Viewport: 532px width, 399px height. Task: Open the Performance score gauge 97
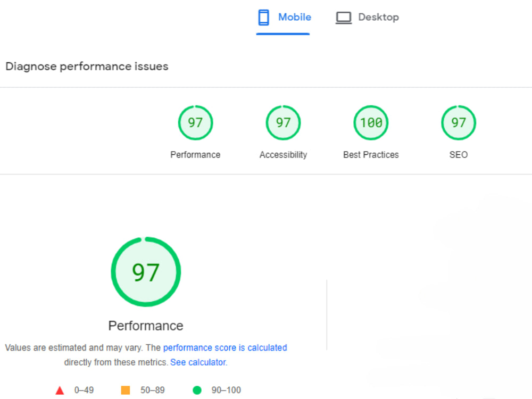pyautogui.click(x=195, y=122)
